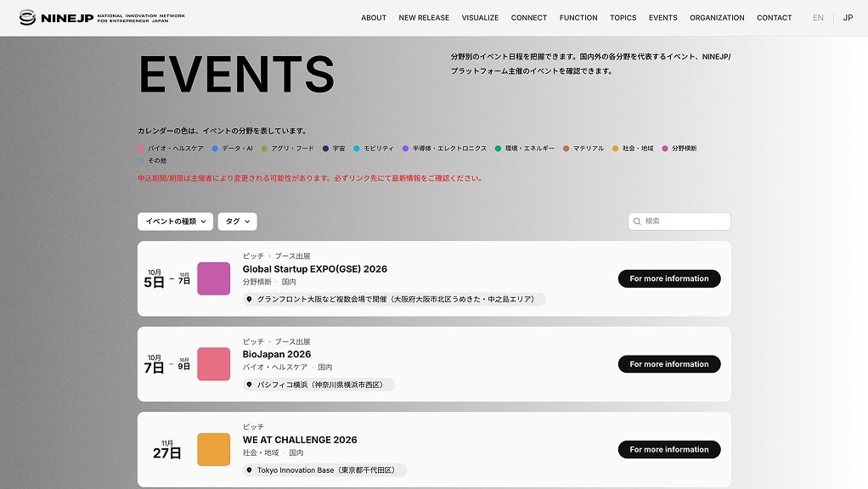This screenshot has height=489, width=868.
Task: Click the モビリティ legend dot
Action: pyautogui.click(x=357, y=149)
